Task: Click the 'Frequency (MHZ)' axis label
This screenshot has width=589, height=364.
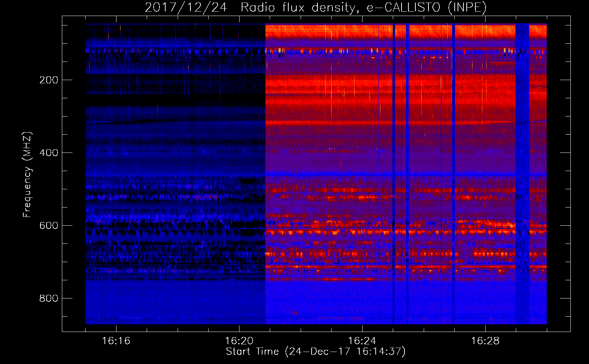Action: tap(27, 175)
